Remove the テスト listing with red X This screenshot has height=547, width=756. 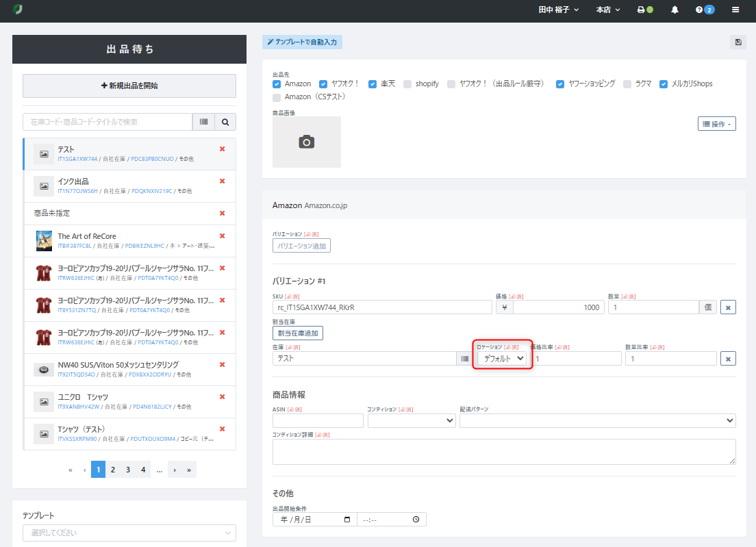pos(223,149)
